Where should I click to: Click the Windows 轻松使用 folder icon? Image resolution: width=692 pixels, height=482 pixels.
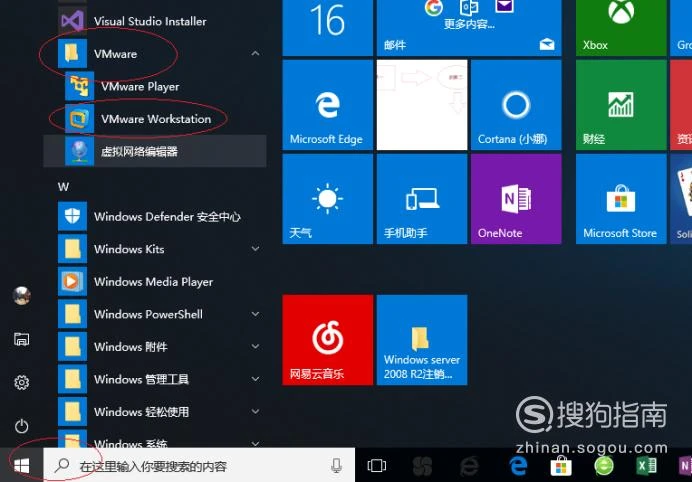(x=72, y=412)
